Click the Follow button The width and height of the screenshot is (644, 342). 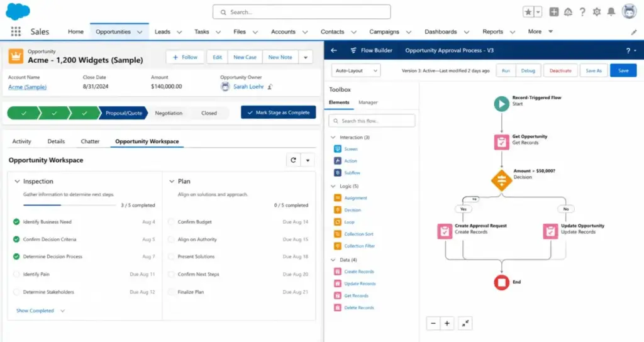click(x=185, y=57)
